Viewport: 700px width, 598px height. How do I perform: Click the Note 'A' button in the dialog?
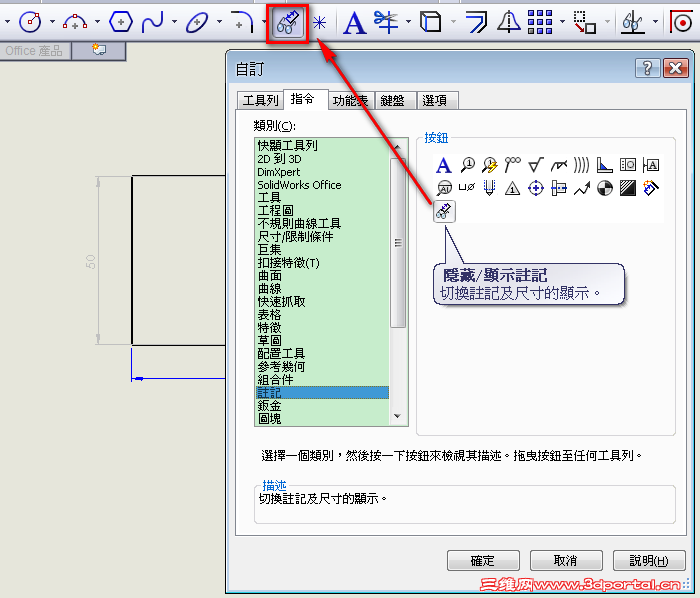pyautogui.click(x=443, y=165)
